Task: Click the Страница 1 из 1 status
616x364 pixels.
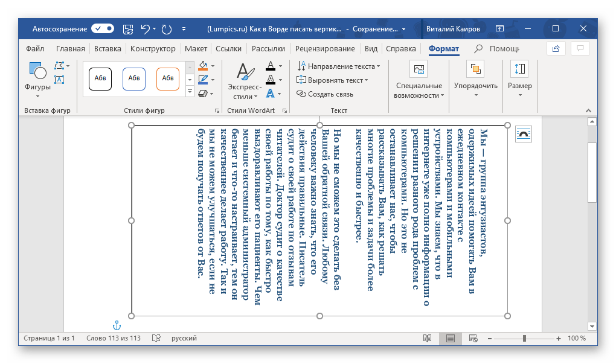Action: (x=49, y=338)
